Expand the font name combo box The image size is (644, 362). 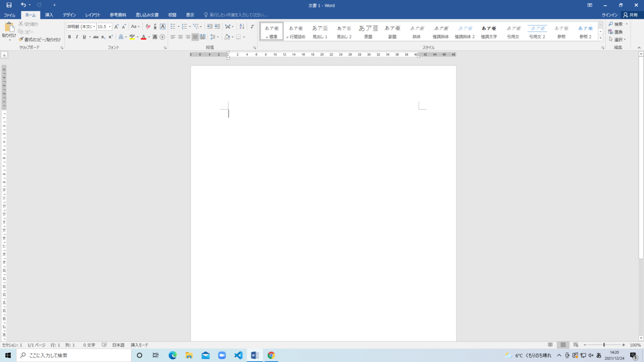tap(94, 27)
